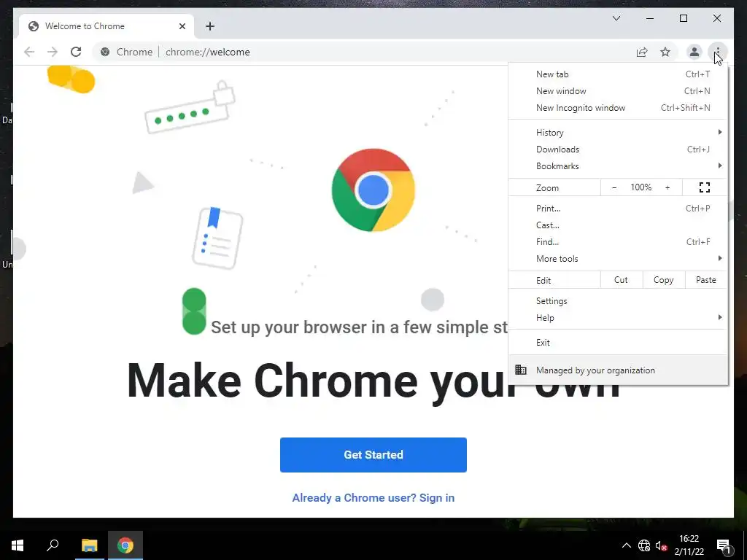Click the Get Started button
747x560 pixels.
[373, 455]
